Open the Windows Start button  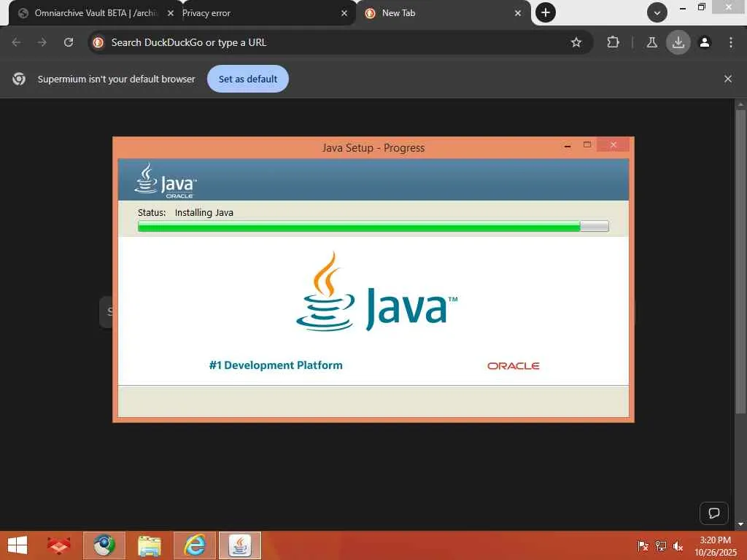(18, 545)
